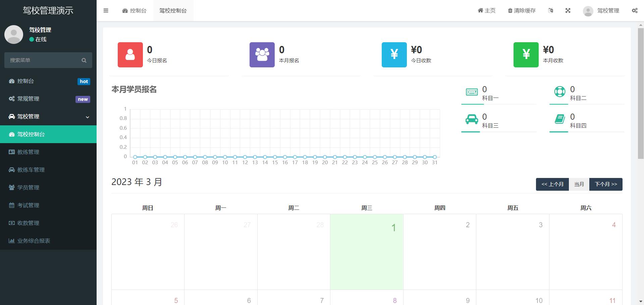Select calendar day 8

(x=367, y=298)
